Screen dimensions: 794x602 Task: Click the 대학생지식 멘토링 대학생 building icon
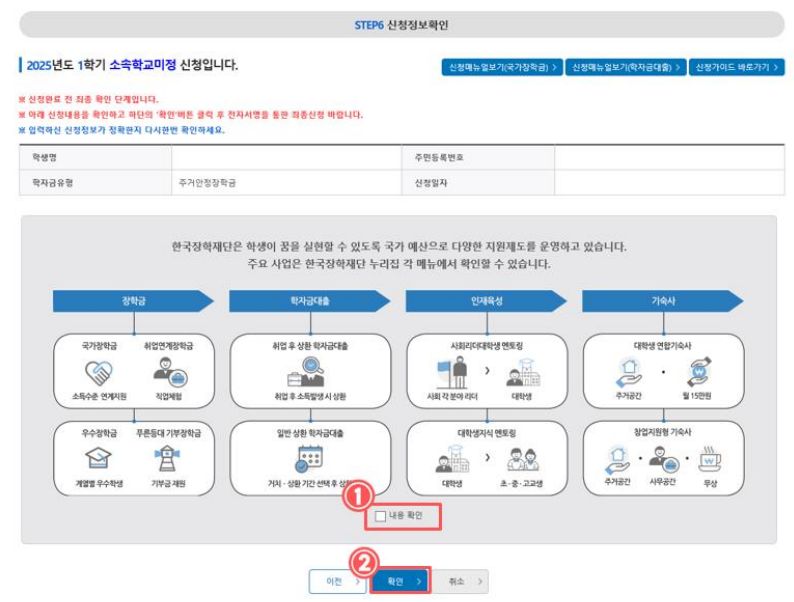(x=452, y=459)
